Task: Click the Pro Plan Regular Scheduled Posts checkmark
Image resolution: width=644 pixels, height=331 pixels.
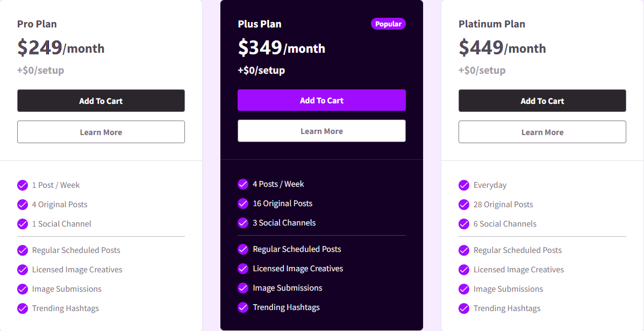Action: point(23,250)
